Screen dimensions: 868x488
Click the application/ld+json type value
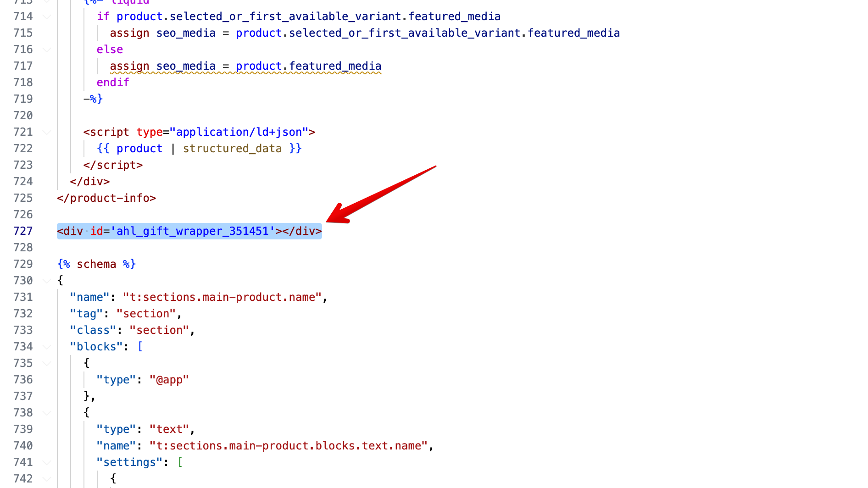click(239, 132)
